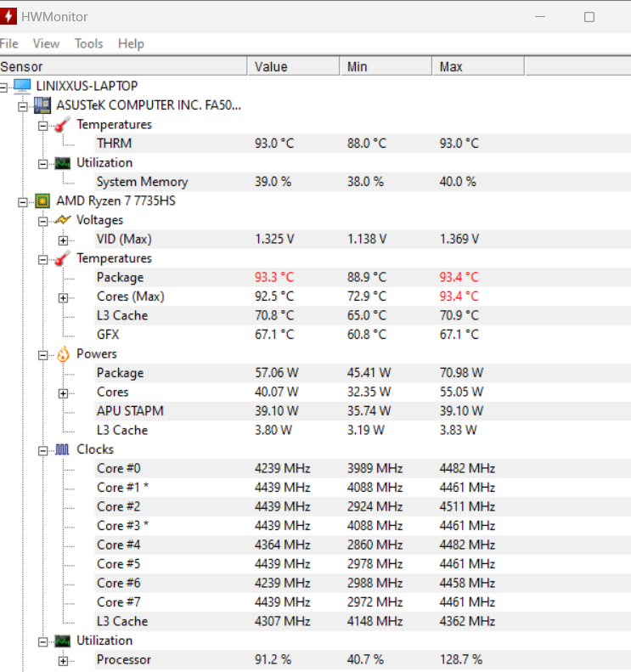Click the Min column header
Screen dimensions: 631x672
[x=386, y=67]
